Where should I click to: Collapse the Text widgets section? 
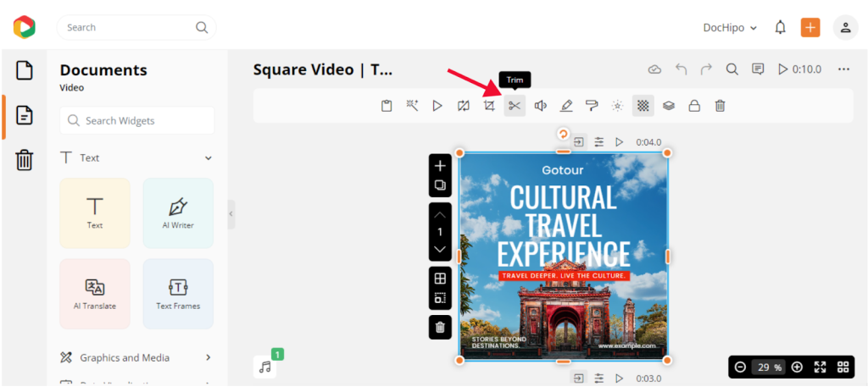[x=209, y=158]
